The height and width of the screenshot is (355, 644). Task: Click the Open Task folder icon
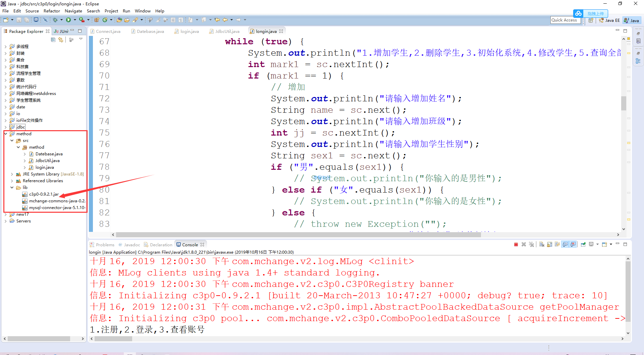pyautogui.click(x=127, y=20)
